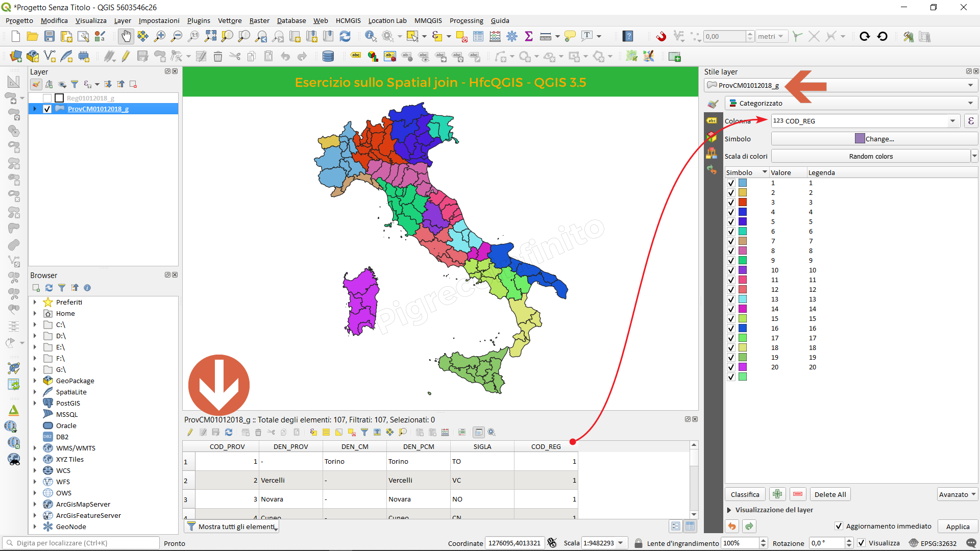Uncheck category value 1 checkbox
This screenshot has width=980, height=551.
point(731,183)
